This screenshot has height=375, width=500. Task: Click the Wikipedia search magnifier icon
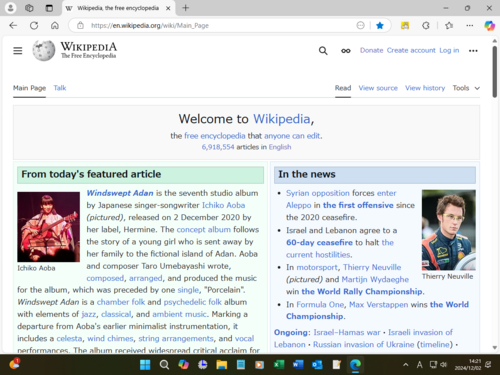click(323, 51)
